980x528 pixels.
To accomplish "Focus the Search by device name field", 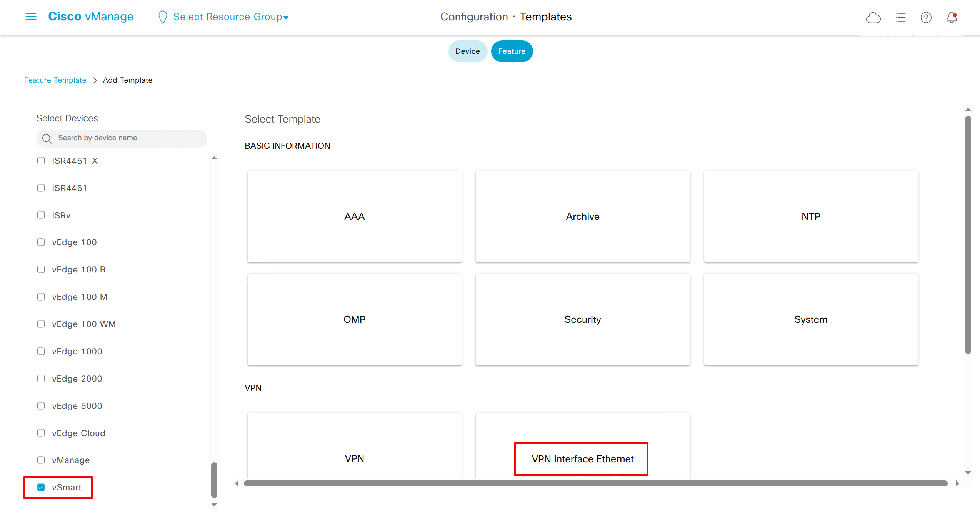I will click(127, 138).
